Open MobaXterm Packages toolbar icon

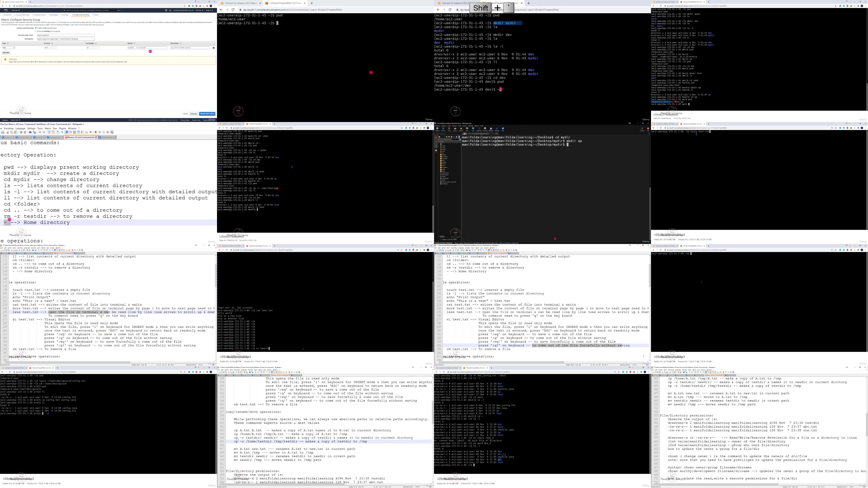click(491, 129)
